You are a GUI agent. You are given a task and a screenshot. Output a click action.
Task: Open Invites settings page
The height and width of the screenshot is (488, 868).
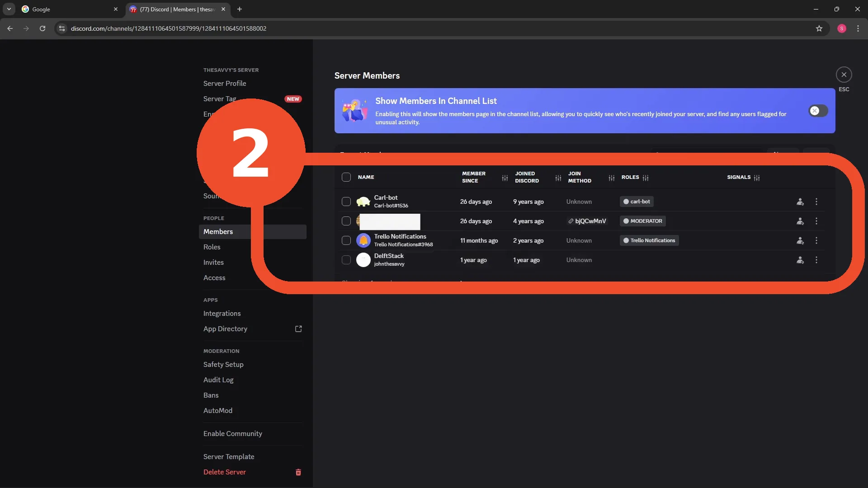[213, 263]
